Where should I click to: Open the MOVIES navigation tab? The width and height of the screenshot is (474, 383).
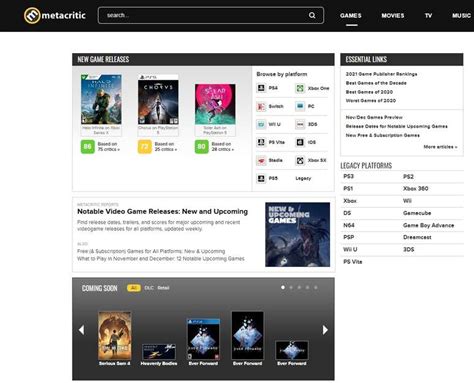(x=393, y=16)
